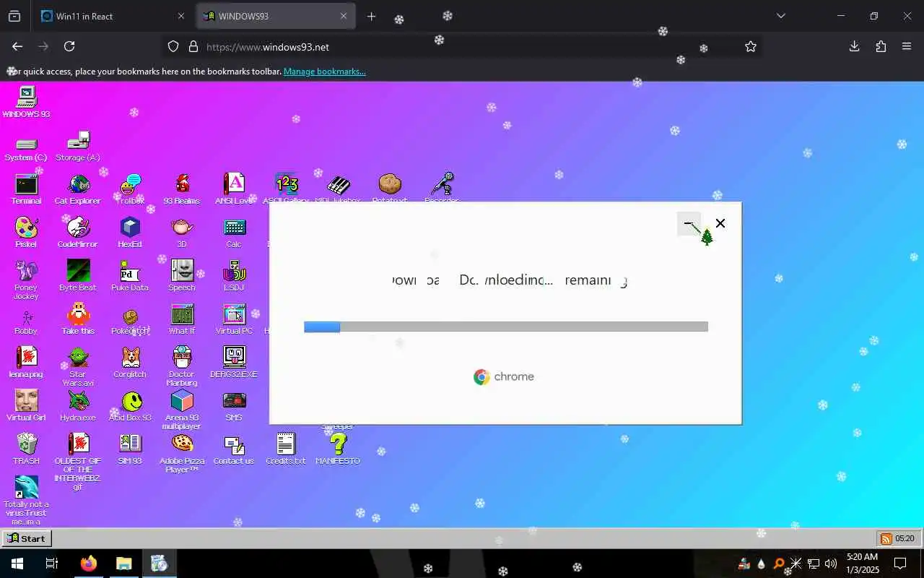Launch the CodeMirror icon

pos(78,233)
